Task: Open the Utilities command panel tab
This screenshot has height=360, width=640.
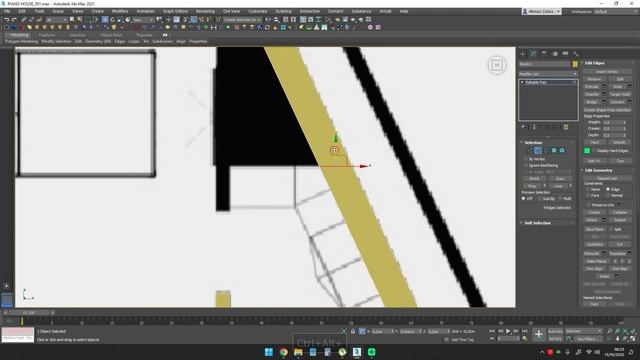Action: (x=576, y=54)
